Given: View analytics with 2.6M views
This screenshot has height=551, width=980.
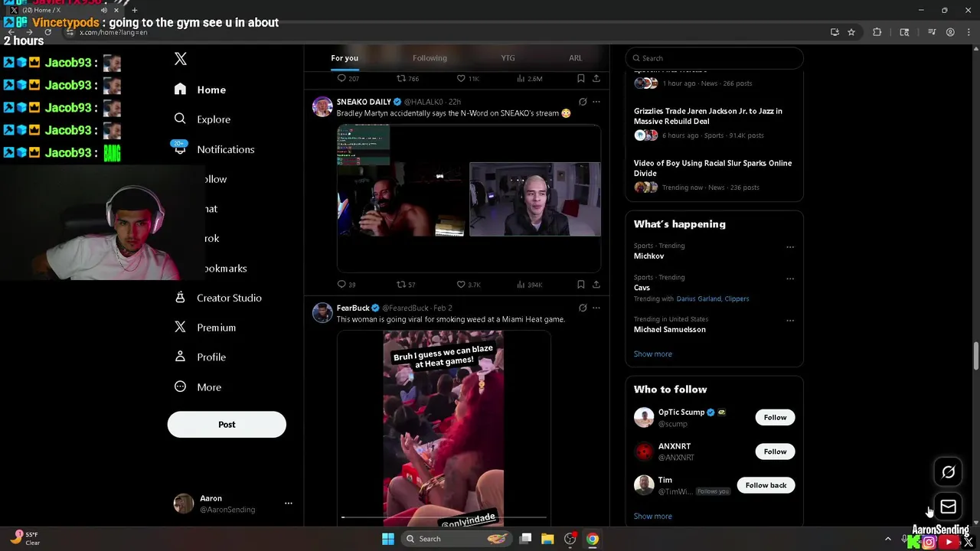Looking at the screenshot, I should point(530,79).
